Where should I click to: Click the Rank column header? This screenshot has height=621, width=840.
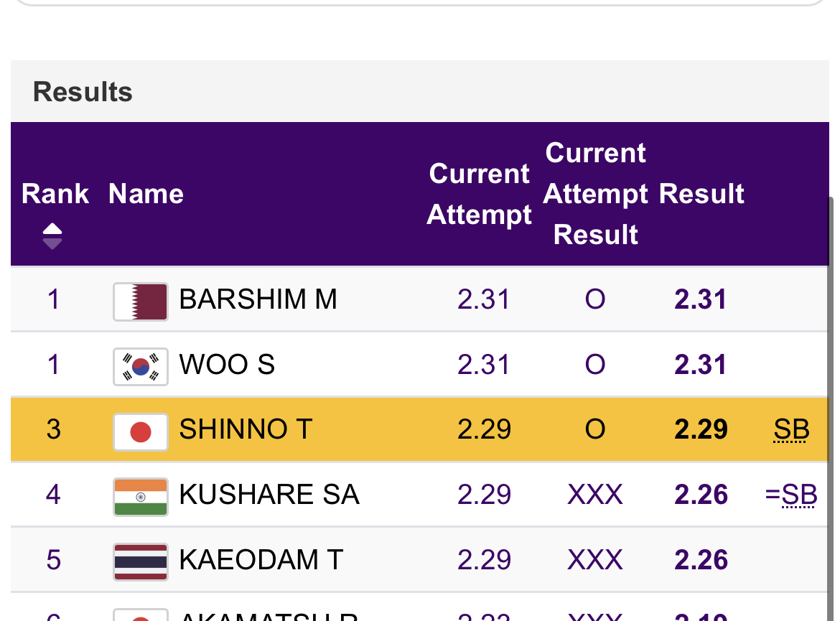[x=55, y=194]
